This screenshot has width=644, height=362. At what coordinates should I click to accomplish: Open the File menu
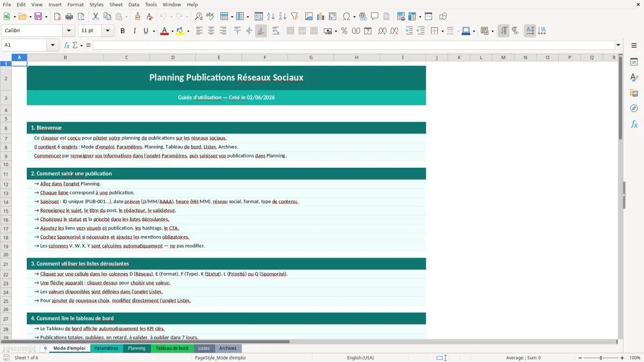coord(6,4)
